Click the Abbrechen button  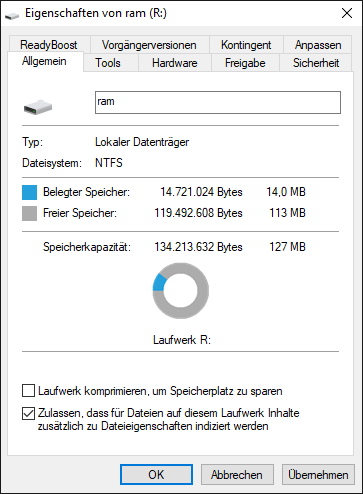pos(237,474)
